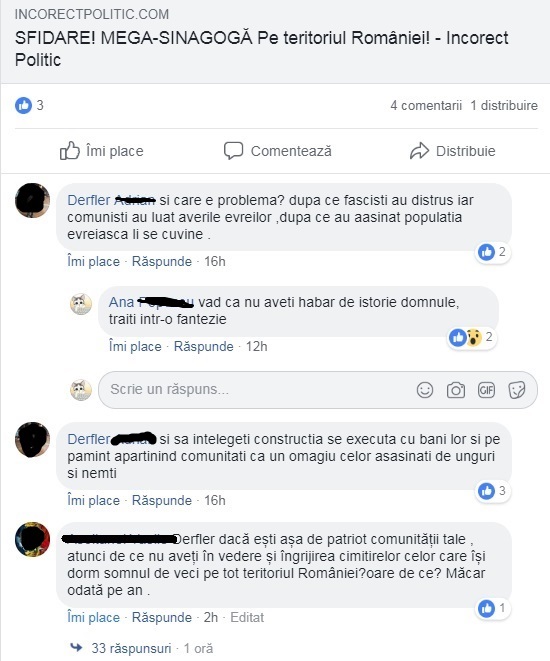Open the 4 comentarii comments list
The height and width of the screenshot is (661, 550).
[426, 105]
